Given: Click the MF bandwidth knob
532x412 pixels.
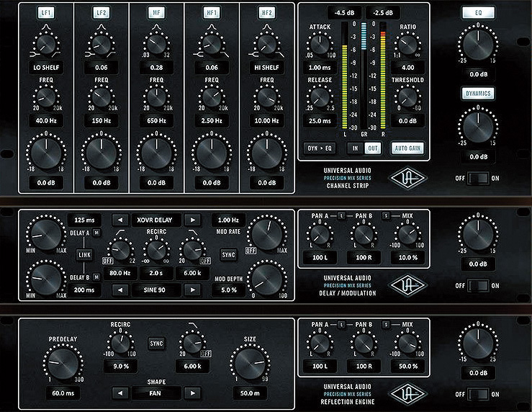Looking at the screenshot, I should tap(156, 45).
